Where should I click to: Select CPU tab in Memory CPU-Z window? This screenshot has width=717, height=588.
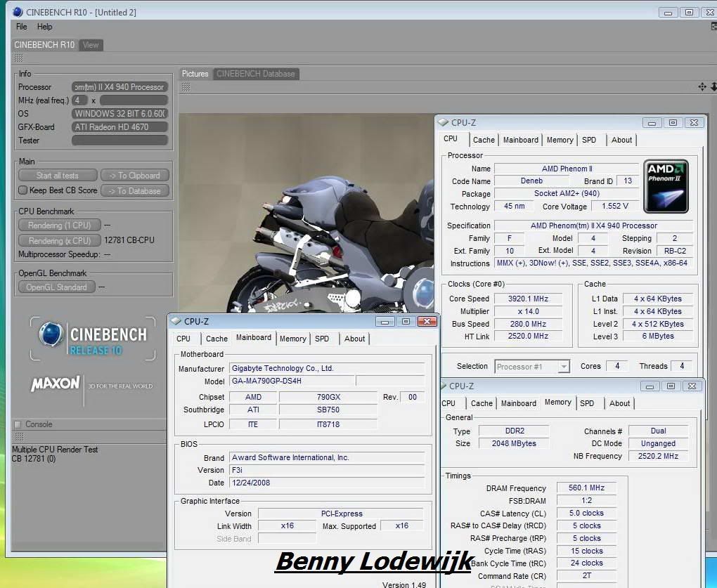coord(449,403)
